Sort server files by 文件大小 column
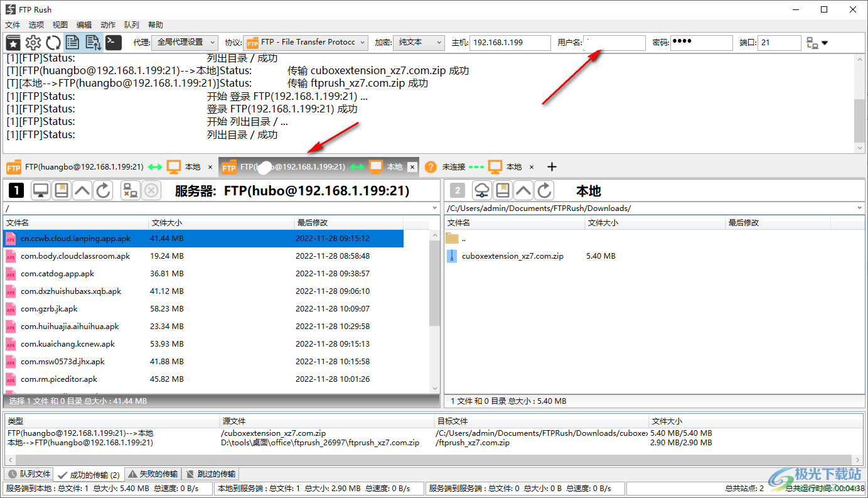The image size is (868, 498). (x=222, y=222)
